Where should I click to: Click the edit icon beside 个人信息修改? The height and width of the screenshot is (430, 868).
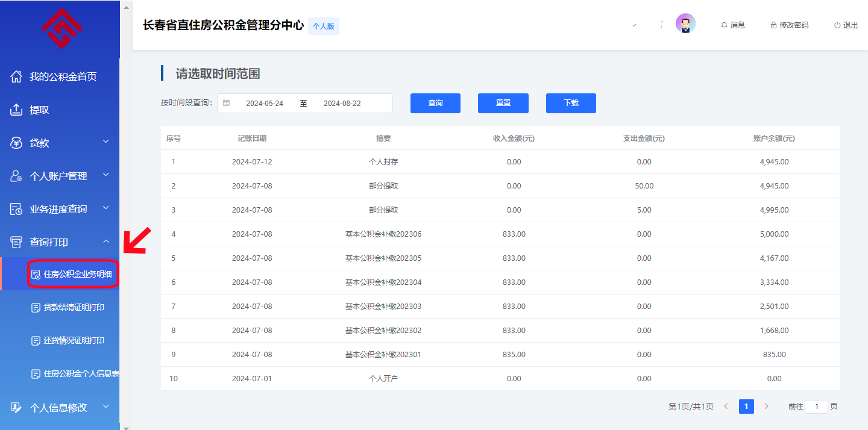[17, 408]
